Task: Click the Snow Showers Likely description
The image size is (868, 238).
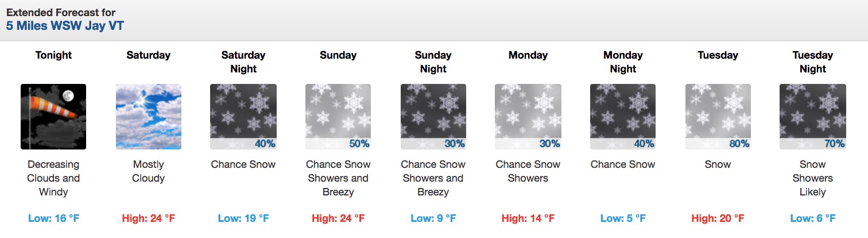Action: (813, 178)
